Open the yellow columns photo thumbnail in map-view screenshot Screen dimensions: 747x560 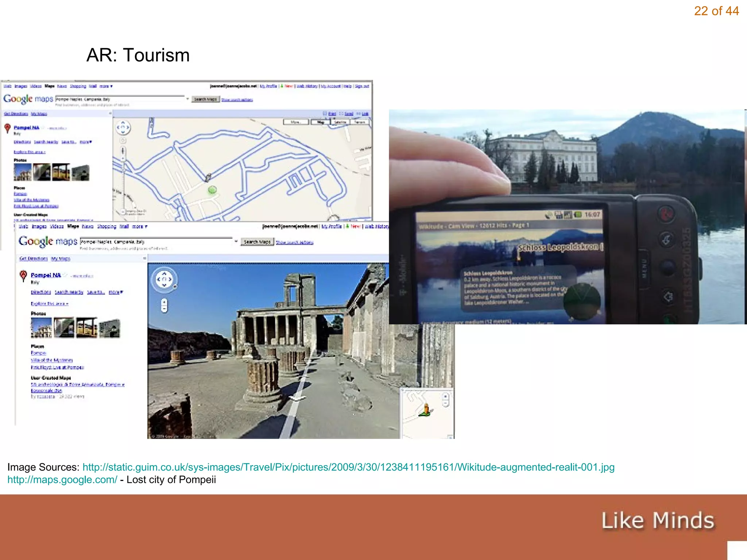click(x=61, y=172)
